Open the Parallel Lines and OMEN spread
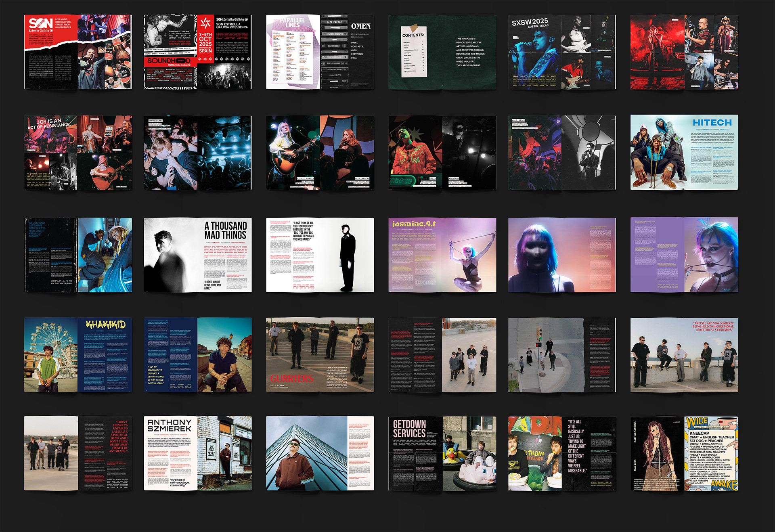 (320, 52)
